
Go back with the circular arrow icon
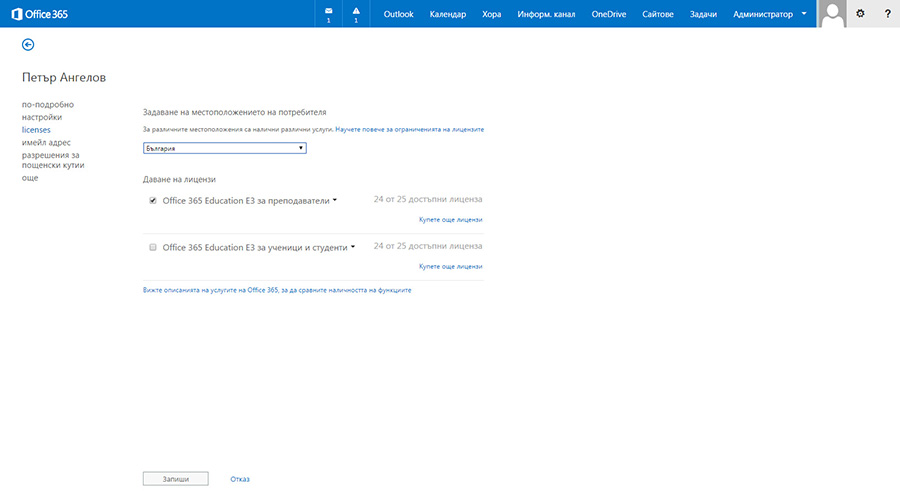[x=28, y=45]
